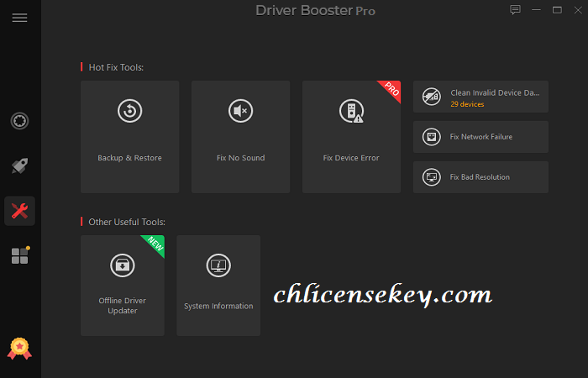Open the Backup & Restore label
Viewport: 588px width, 378px height.
pyautogui.click(x=129, y=158)
